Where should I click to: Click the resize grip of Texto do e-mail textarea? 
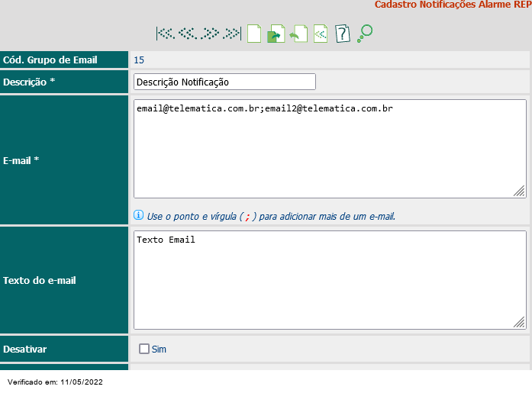[x=519, y=322]
